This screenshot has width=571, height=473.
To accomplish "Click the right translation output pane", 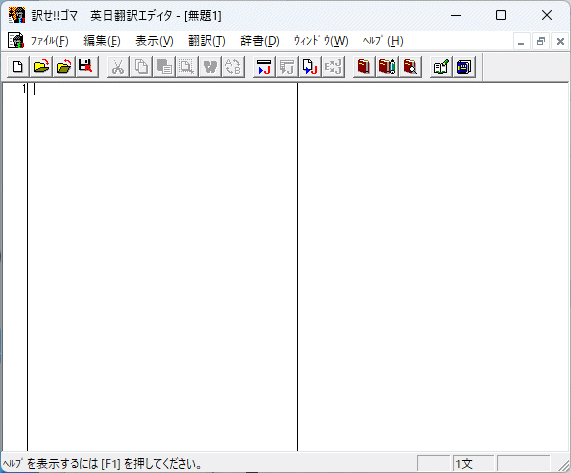I will [433, 267].
